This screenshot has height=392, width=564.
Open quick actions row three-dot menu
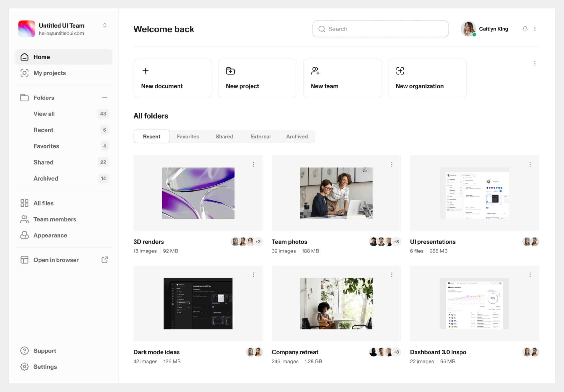(x=535, y=63)
